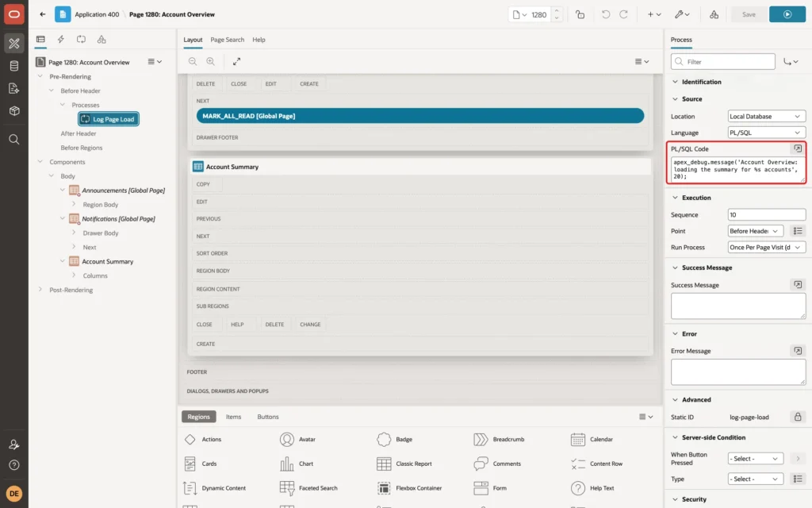The height and width of the screenshot is (508, 812).
Task: Click the Static ID lock icon
Action: tap(798, 417)
